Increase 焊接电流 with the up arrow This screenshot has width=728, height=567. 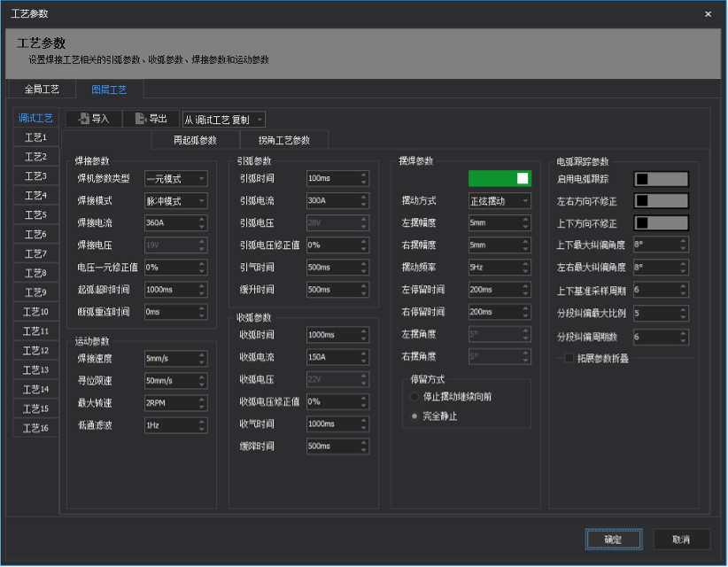202,219
